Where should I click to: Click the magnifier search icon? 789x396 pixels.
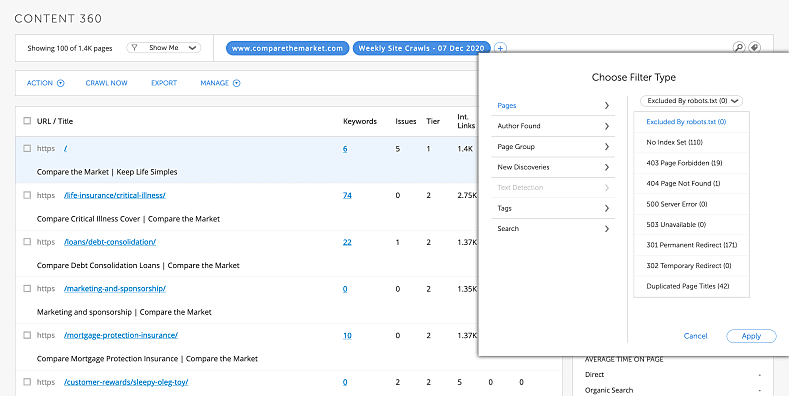738,48
